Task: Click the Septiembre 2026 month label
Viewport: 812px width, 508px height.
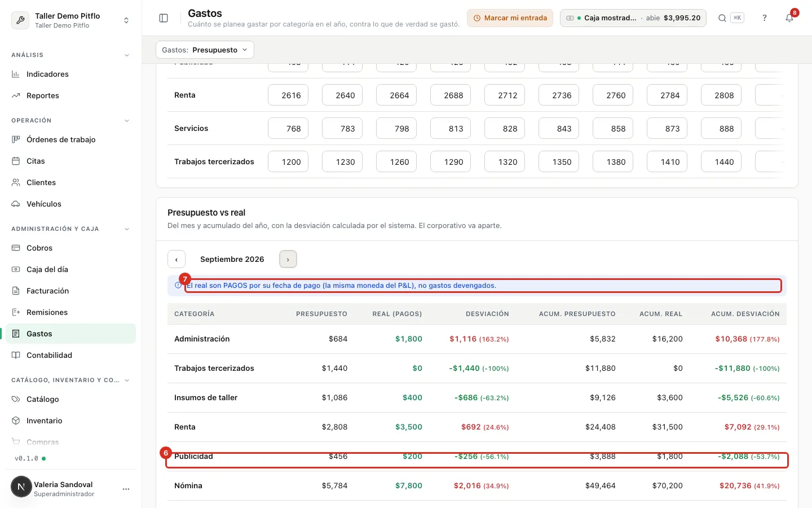Action: 232,259
